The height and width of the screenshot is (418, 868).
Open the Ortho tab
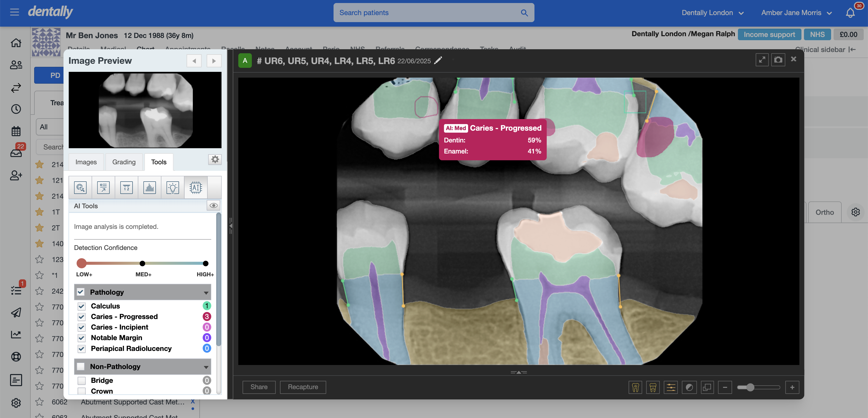[824, 212]
